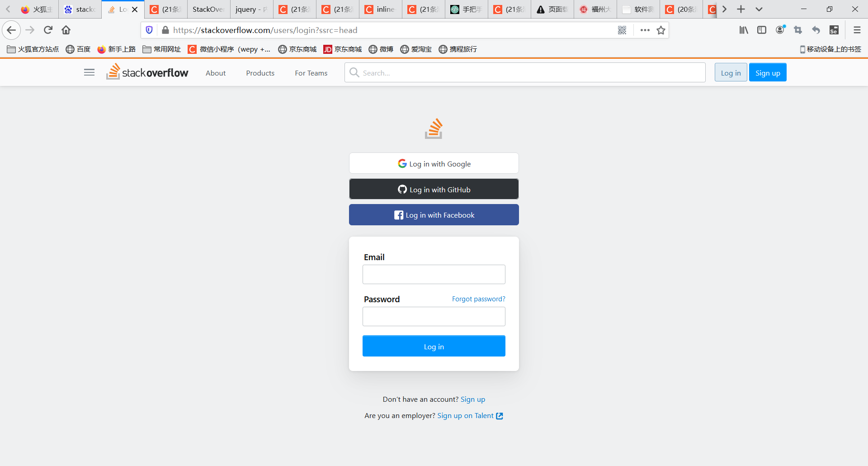Switch to the 软件 tab
The image size is (868, 466).
click(638, 10)
